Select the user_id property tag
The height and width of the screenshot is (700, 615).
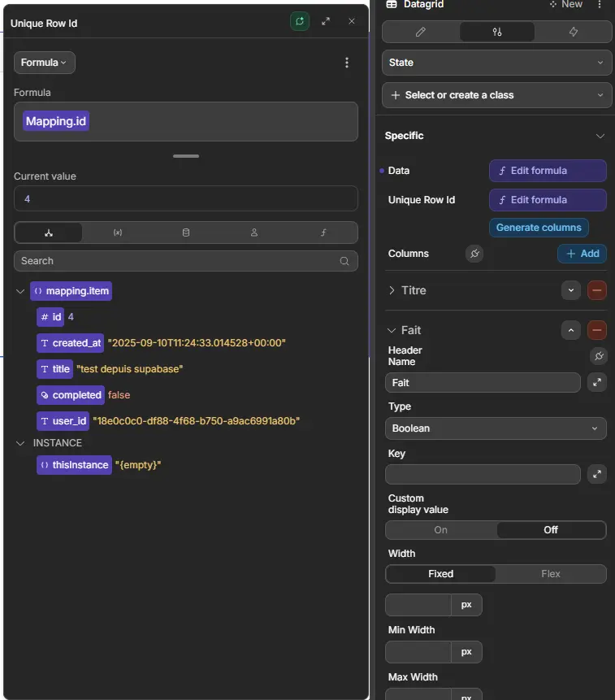[x=63, y=421]
